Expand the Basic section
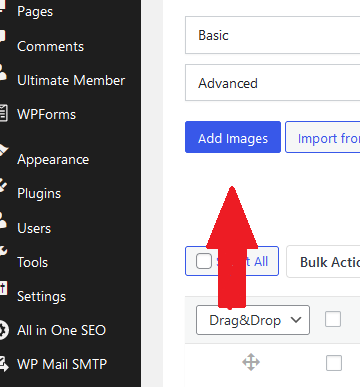 [272, 35]
